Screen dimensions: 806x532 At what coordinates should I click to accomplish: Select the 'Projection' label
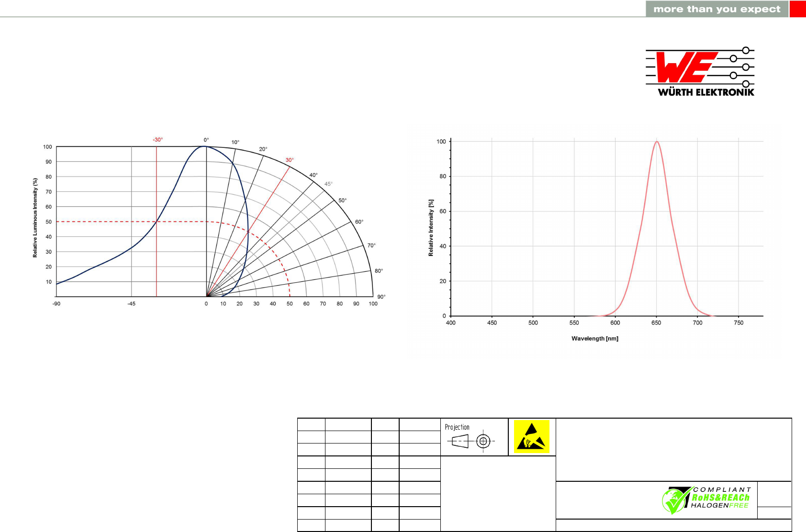tap(457, 427)
